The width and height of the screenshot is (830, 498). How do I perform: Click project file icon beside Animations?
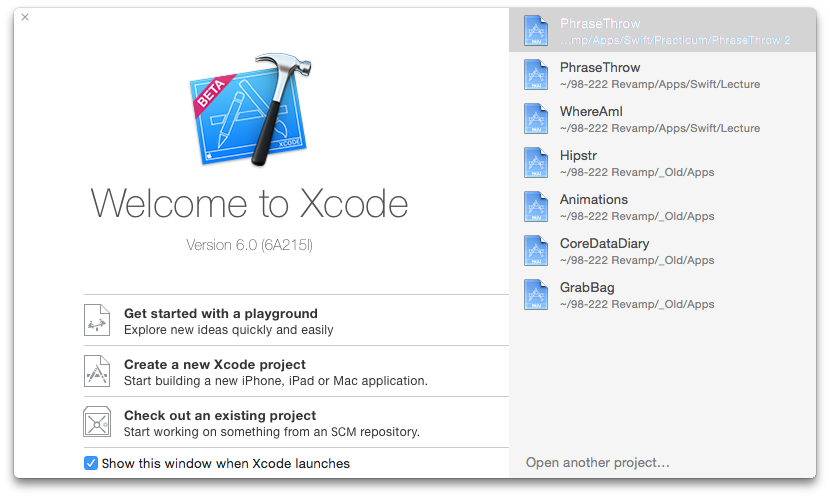pyautogui.click(x=536, y=206)
